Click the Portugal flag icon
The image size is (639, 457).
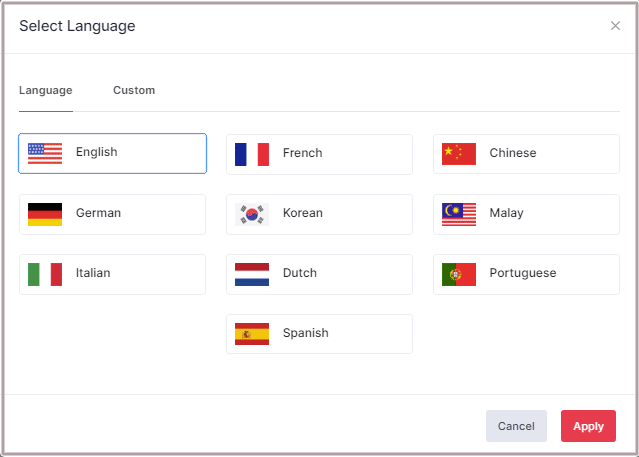pos(459,274)
